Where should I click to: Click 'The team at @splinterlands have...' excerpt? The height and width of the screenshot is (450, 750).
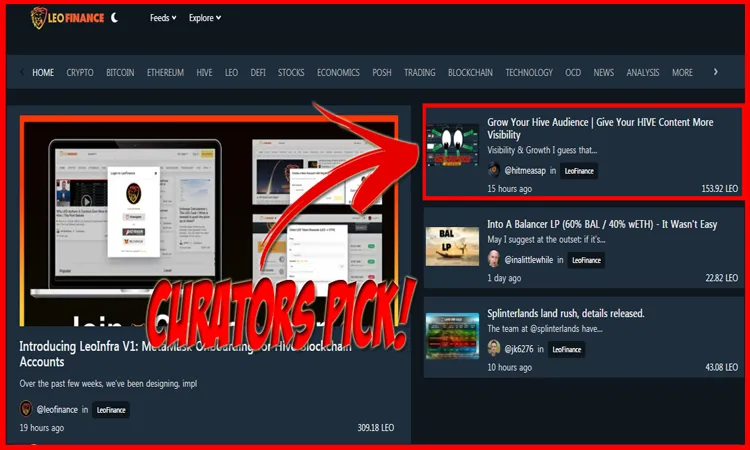click(x=544, y=329)
